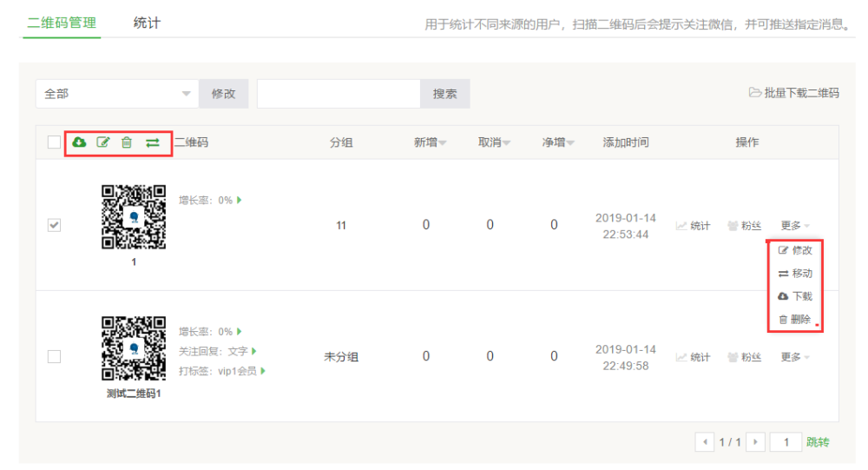The width and height of the screenshot is (868, 470).
Task: Click the batch move arrows icon in header
Action: [153, 143]
